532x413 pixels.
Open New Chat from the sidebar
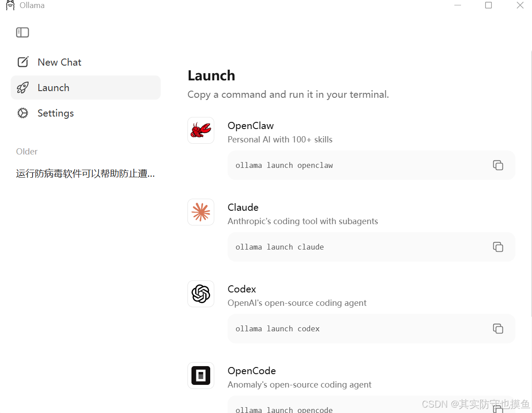(x=86, y=62)
